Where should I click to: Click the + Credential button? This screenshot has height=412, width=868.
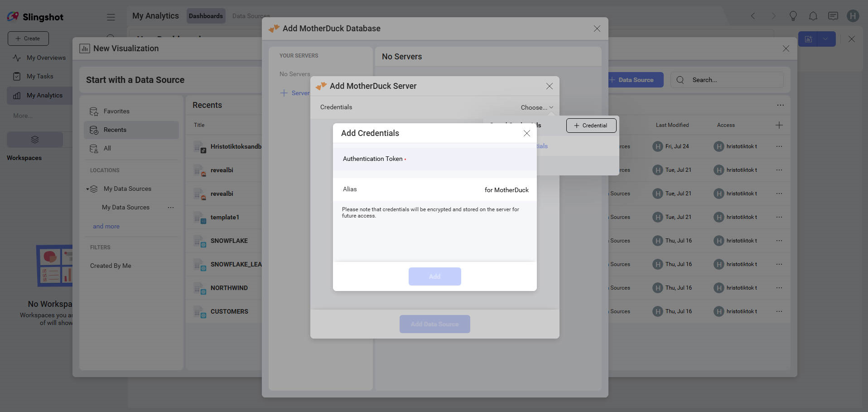[x=591, y=126]
